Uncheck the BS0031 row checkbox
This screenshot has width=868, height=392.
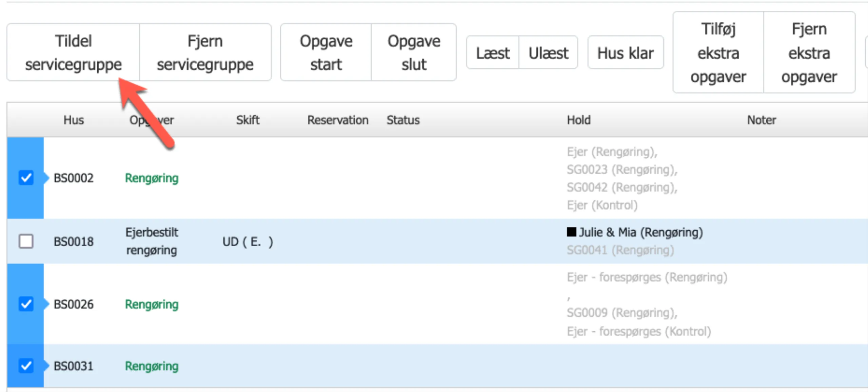coord(26,366)
